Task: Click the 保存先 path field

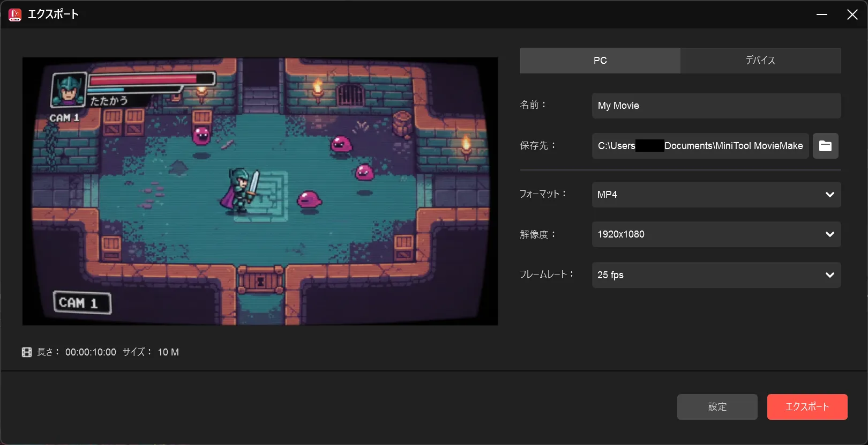Action: 700,146
